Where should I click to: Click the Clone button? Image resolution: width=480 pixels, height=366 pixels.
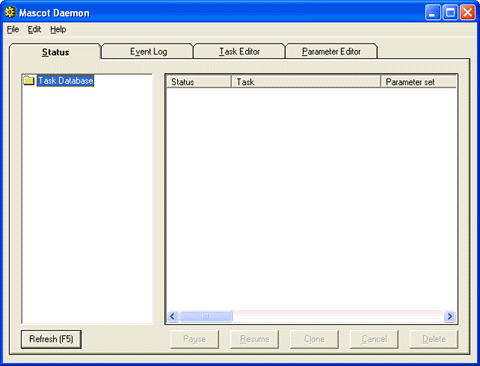pyautogui.click(x=314, y=339)
